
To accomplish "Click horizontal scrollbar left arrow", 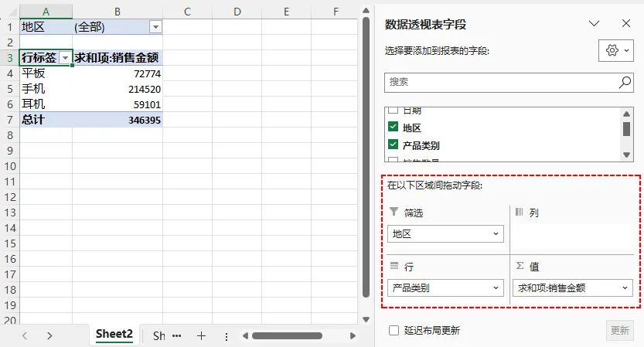I will coord(245,336).
